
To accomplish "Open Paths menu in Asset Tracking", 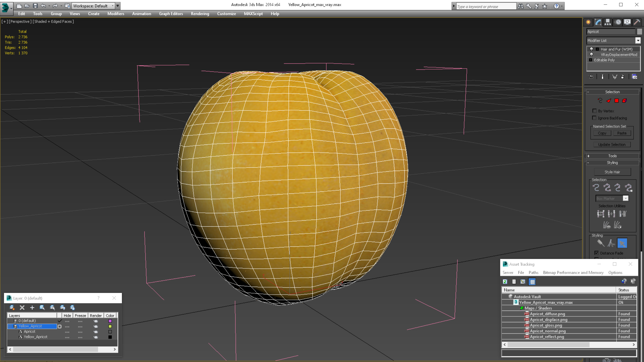I will (x=533, y=273).
